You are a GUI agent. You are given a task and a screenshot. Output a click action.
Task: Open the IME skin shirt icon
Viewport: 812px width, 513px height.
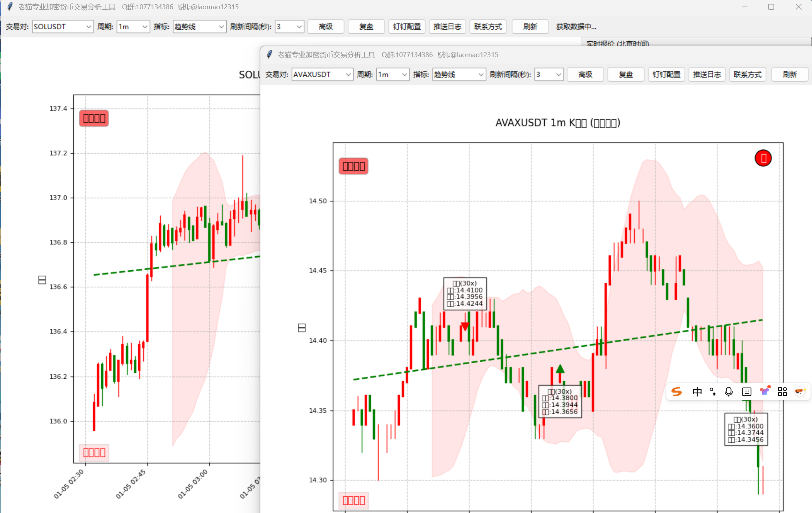(x=765, y=391)
